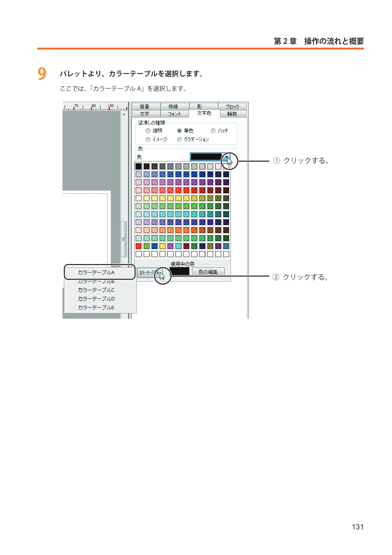Open the 輪郭 tab
Screen dimensions: 392x555
(x=233, y=114)
